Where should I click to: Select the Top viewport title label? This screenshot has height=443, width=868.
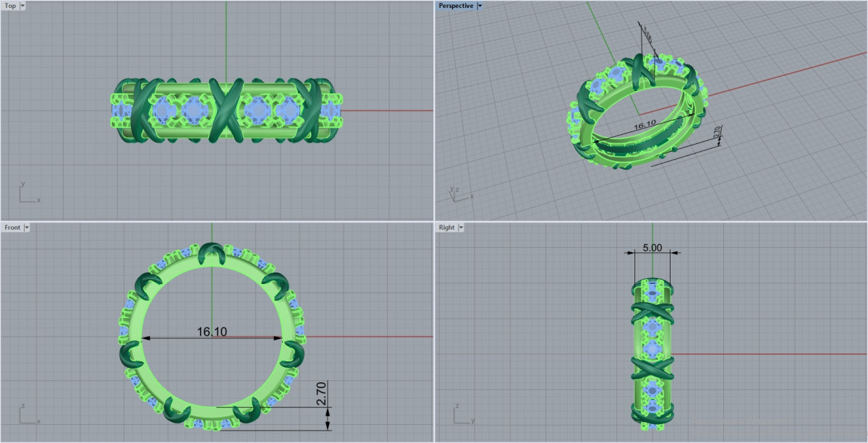click(x=10, y=6)
